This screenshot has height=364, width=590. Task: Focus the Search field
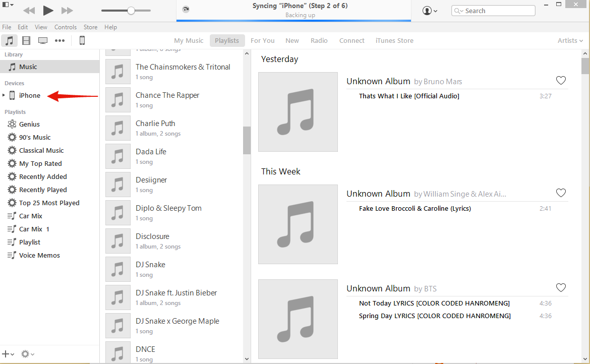pos(493,11)
